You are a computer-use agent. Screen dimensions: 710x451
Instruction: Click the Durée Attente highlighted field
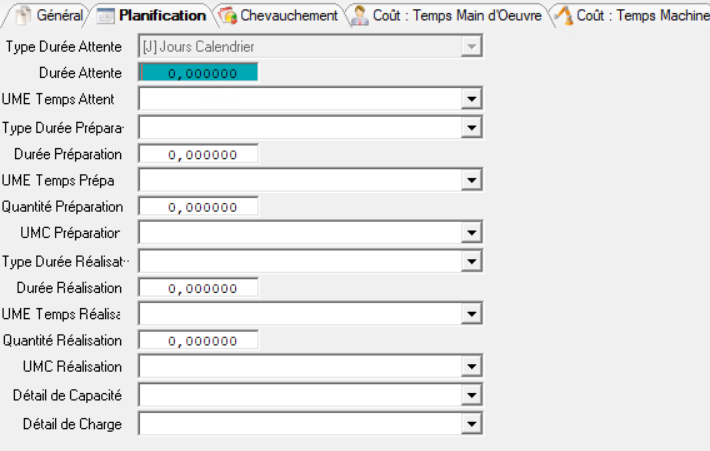click(199, 73)
